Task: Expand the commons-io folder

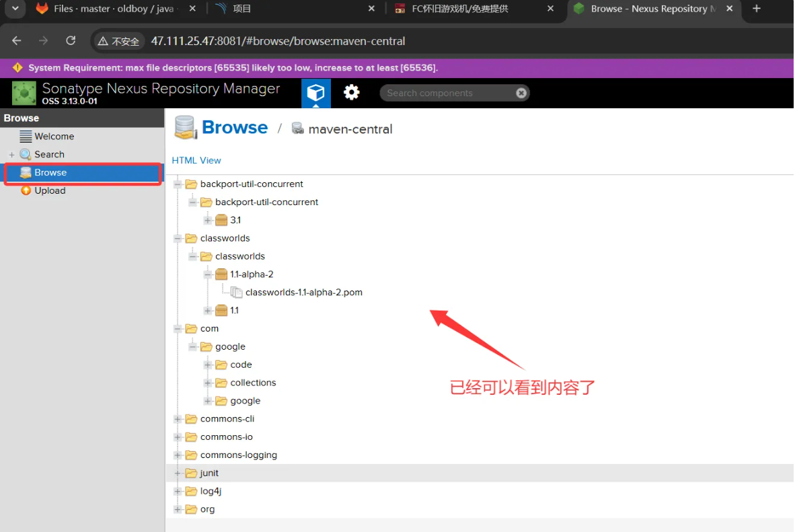Action: point(178,437)
